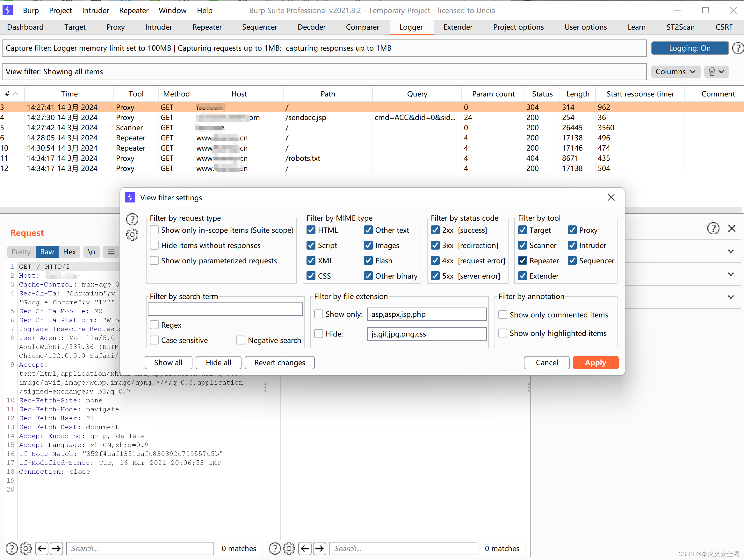Open gear options icon in View filter settings
Screen dimensions: 744x560
point(132,235)
